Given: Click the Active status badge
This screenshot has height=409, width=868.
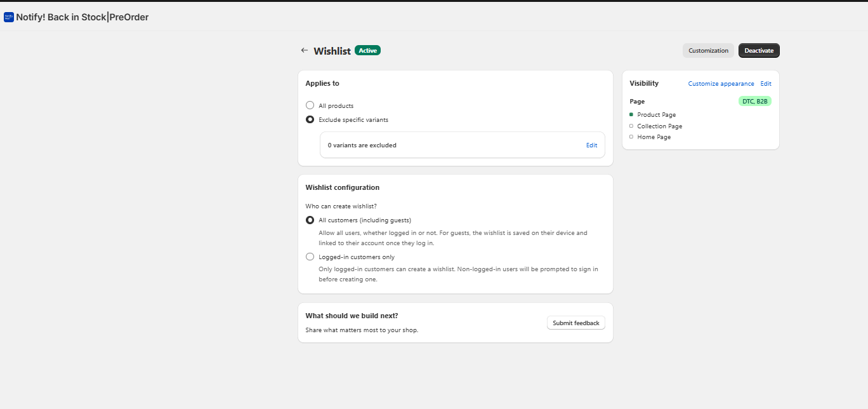Looking at the screenshot, I should [367, 50].
